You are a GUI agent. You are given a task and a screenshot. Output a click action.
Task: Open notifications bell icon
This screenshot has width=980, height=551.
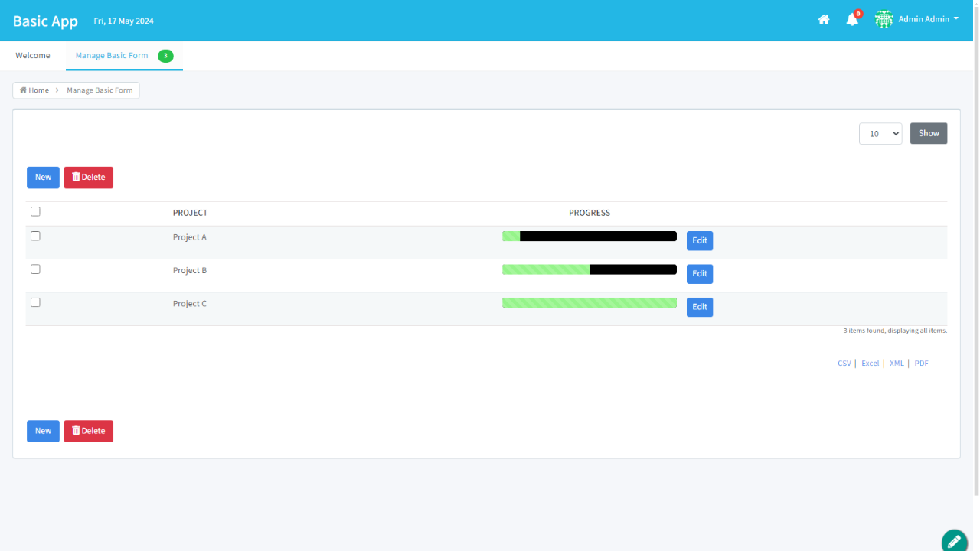[x=852, y=20]
